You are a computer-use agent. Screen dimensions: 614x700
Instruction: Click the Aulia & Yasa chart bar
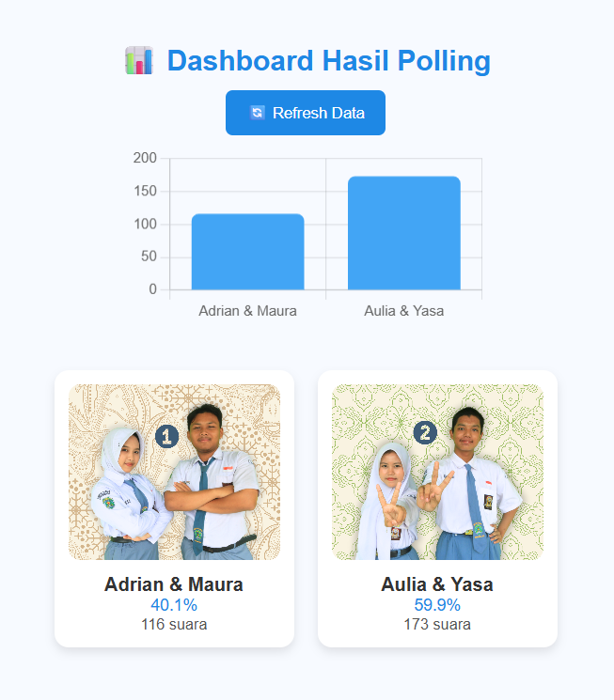click(403, 233)
